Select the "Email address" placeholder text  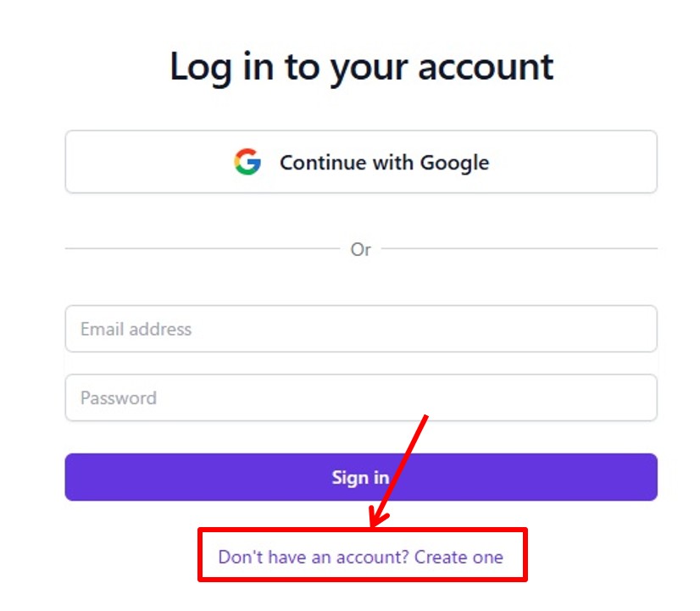136,329
